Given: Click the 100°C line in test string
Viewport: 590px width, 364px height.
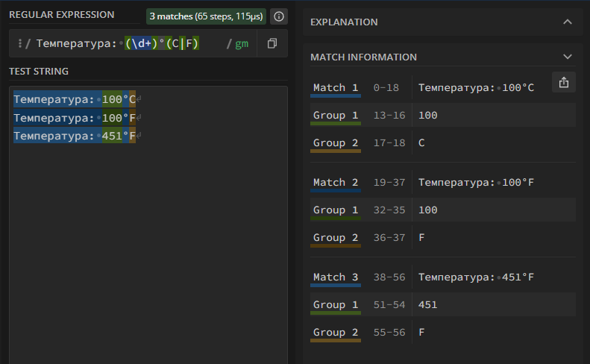Looking at the screenshot, I should coord(75,99).
